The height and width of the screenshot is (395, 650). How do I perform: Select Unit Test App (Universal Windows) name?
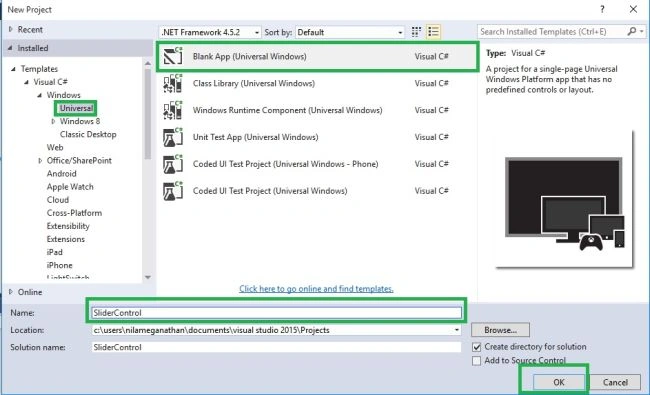tap(255, 137)
